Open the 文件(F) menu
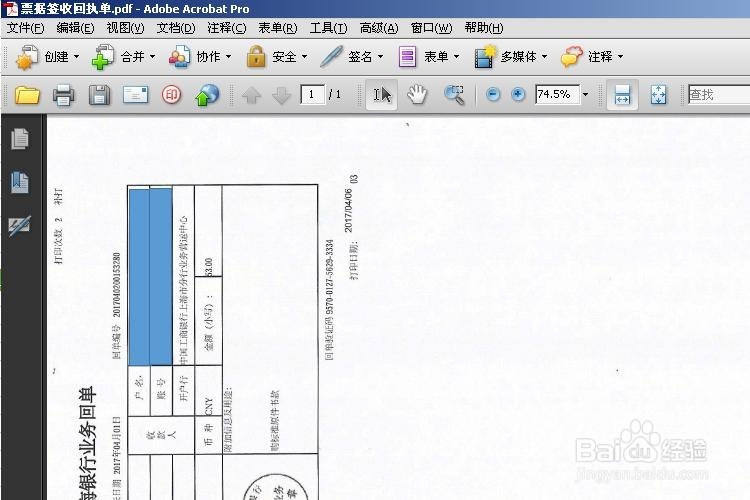The image size is (750, 500). pos(25,28)
